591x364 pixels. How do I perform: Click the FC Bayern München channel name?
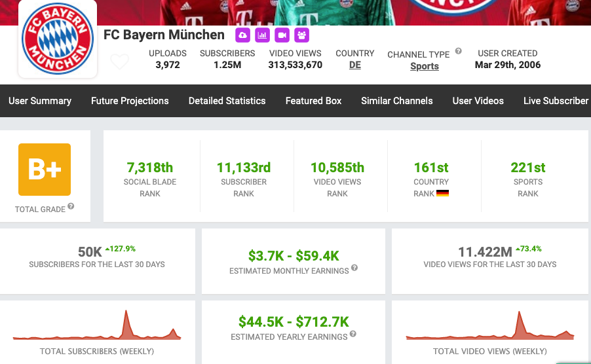tap(164, 35)
